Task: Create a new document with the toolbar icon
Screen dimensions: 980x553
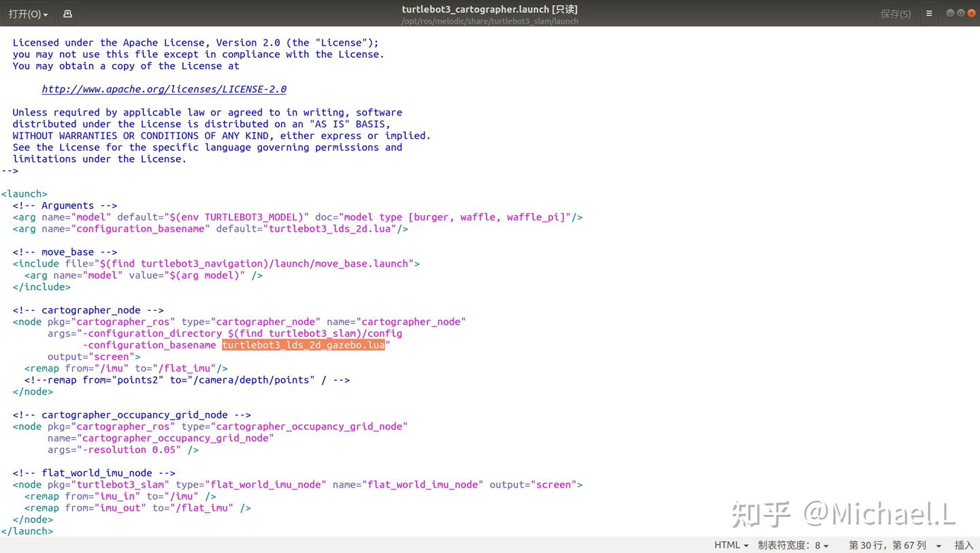Action: (x=67, y=14)
